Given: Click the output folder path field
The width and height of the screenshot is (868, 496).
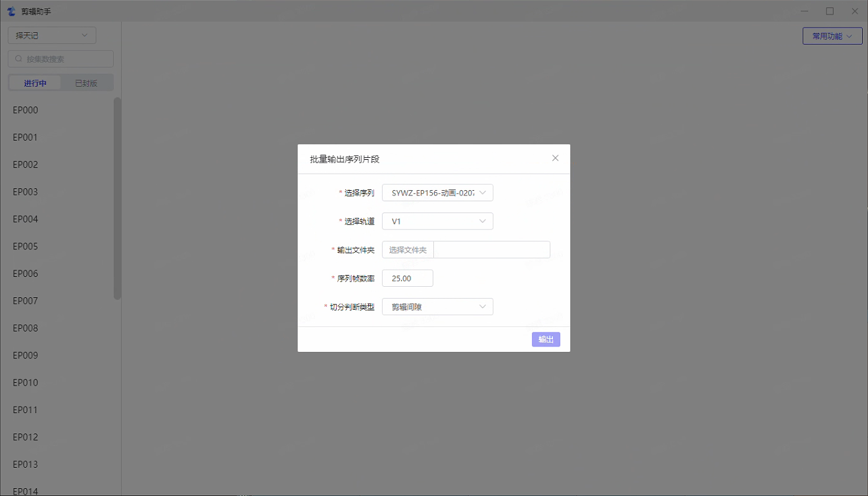Looking at the screenshot, I should [491, 250].
